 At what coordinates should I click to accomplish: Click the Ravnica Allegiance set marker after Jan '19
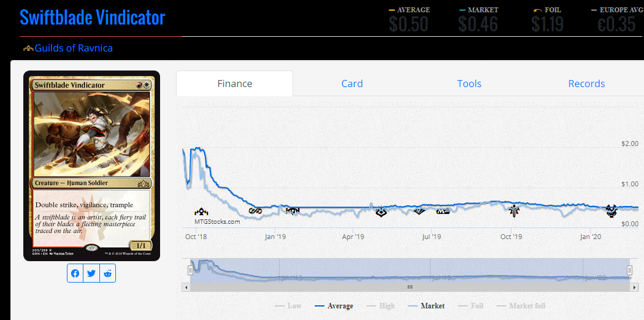[293, 210]
